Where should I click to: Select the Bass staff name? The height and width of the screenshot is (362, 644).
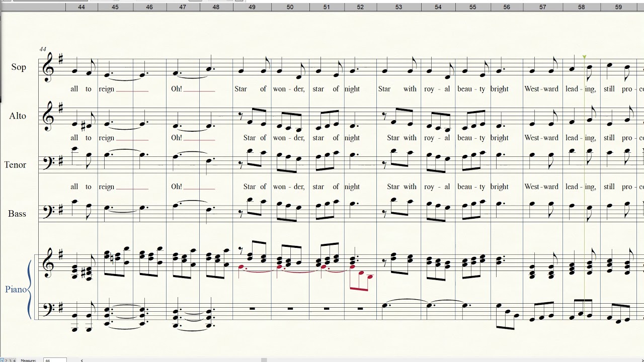click(x=17, y=214)
